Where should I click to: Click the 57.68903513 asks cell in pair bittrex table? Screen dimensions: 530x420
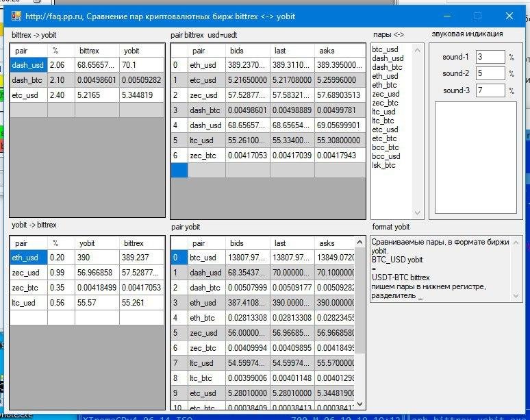point(340,95)
